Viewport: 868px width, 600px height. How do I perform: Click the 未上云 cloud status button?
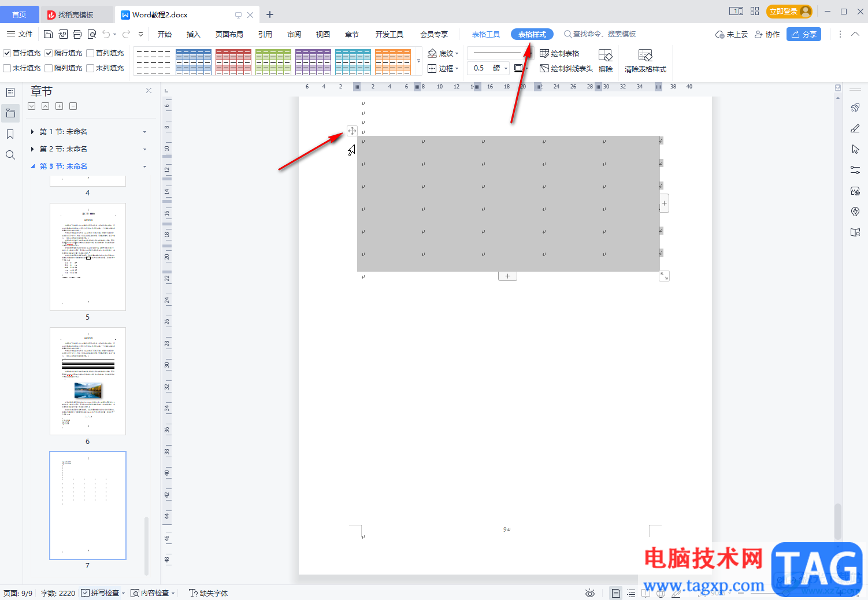[x=731, y=34]
